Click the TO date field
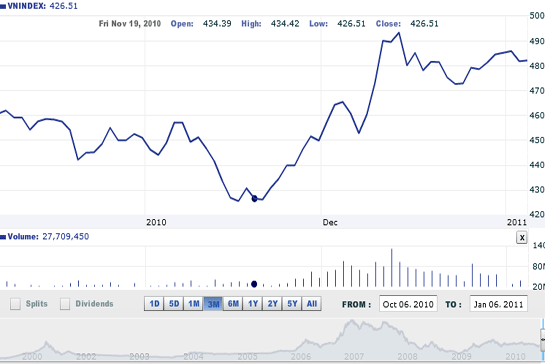This screenshot has height=364, width=550. 498,304
